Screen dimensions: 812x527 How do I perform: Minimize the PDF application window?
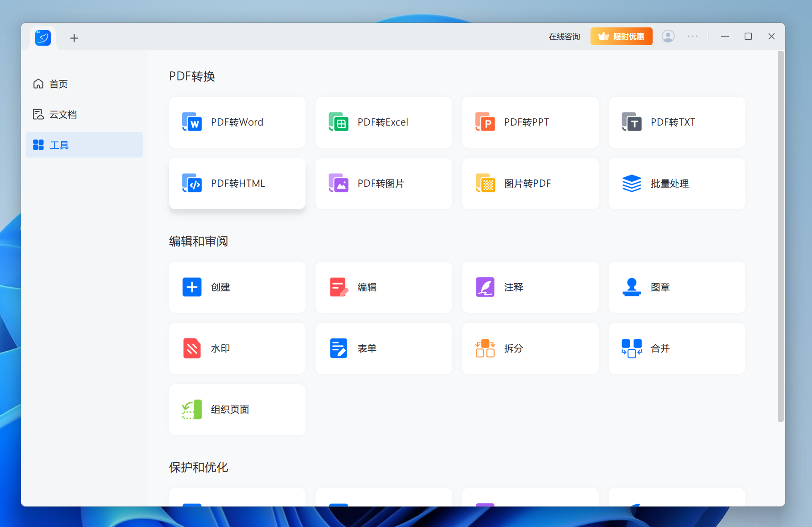click(725, 36)
